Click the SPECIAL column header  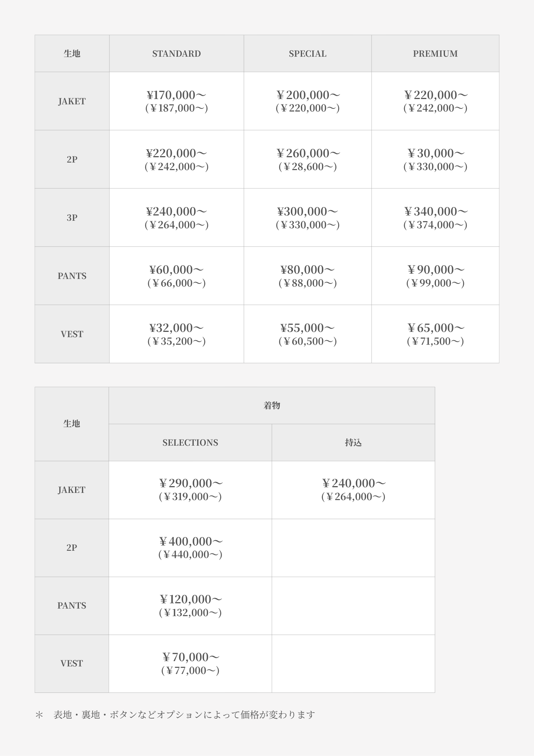click(307, 54)
